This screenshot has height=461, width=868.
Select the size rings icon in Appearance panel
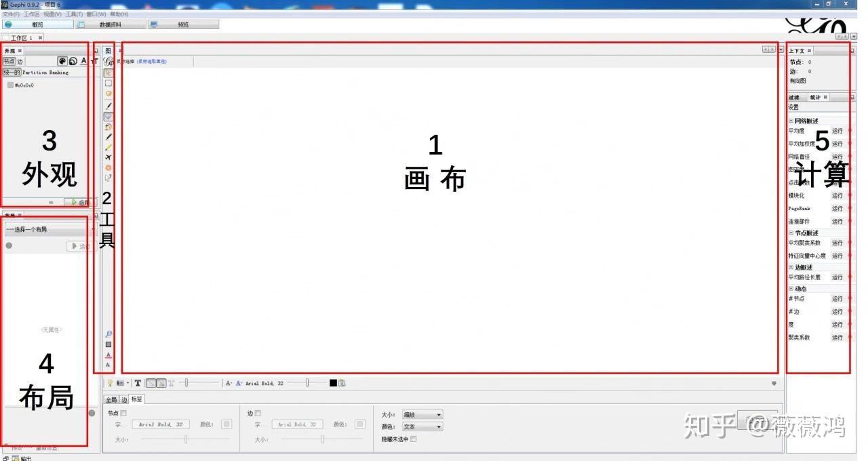tap(73, 61)
